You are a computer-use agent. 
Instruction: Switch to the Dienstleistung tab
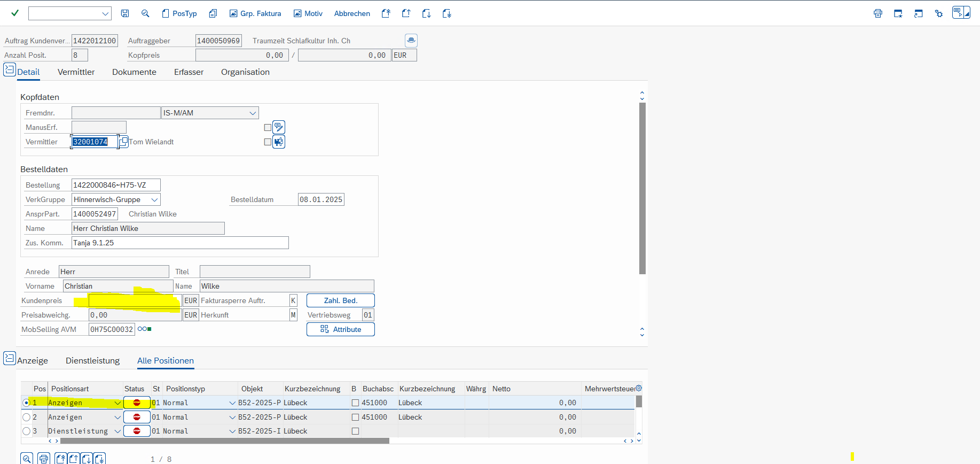92,361
